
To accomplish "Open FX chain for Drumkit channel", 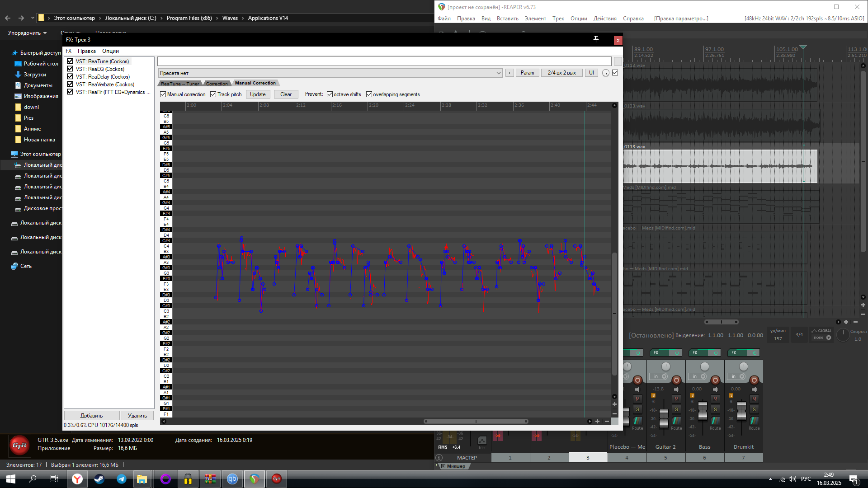I will (737, 352).
